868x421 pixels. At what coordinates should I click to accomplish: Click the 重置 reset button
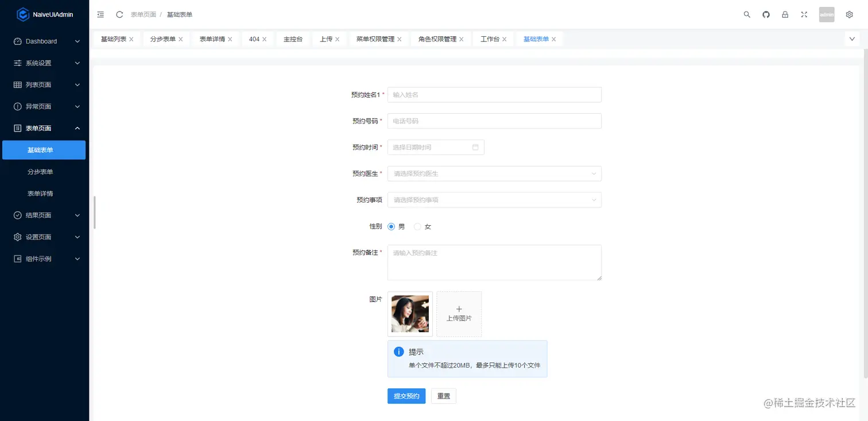(x=443, y=396)
